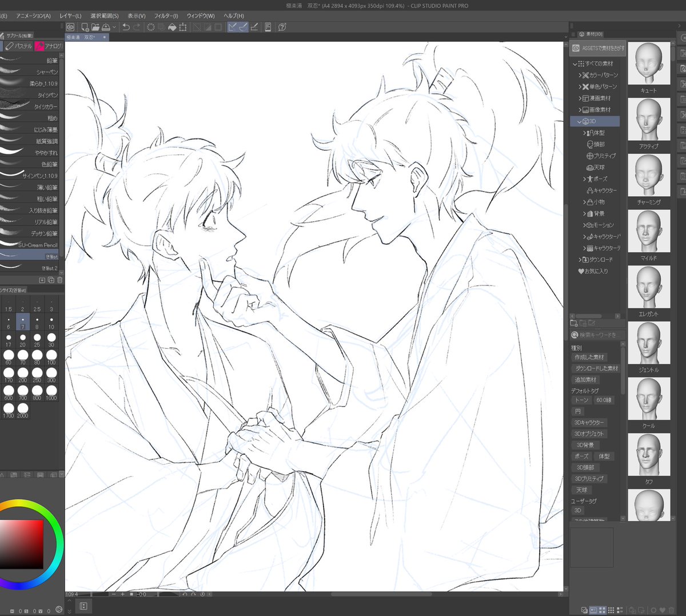
Task: Click the Fill bucket icon in command bar
Action: tap(172, 27)
